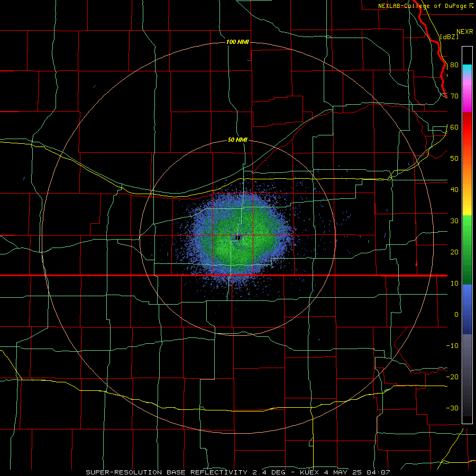This screenshot has width=476, height=476.
Task: Click the "[dBZ]" units label
Action: click(449, 36)
